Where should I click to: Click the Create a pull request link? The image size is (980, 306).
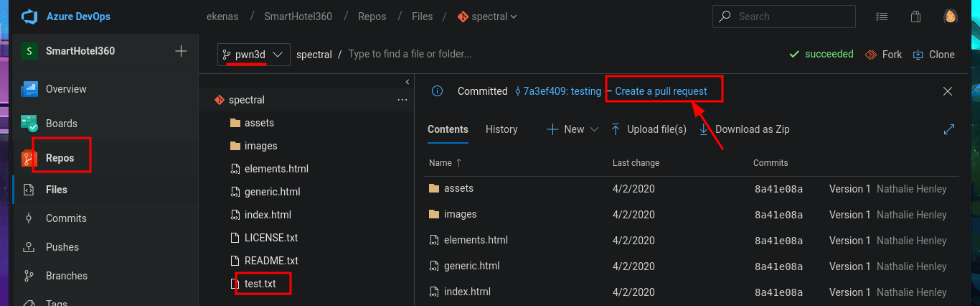click(x=661, y=91)
